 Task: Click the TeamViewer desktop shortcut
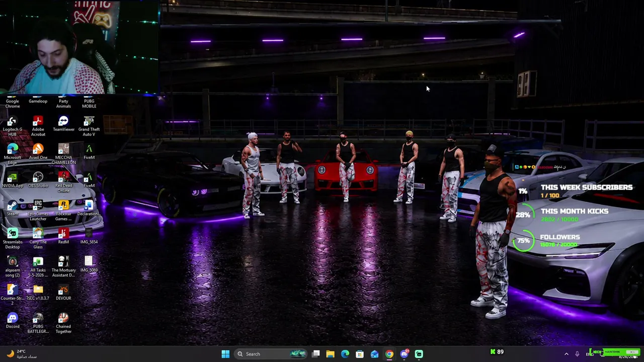point(63,124)
